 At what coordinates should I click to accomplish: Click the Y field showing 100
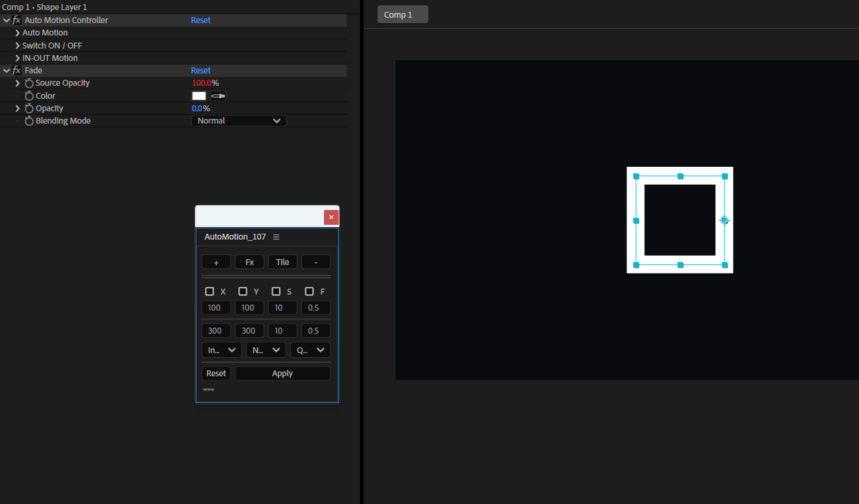coord(249,308)
